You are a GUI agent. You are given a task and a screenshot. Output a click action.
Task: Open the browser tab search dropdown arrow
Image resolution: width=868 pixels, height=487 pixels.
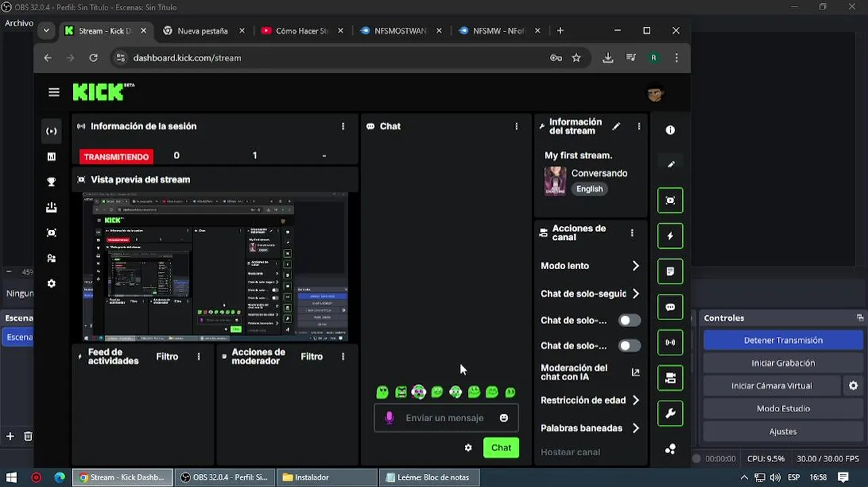46,30
